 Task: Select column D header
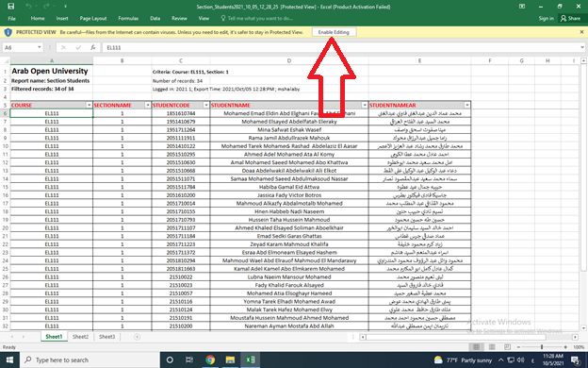289,60
